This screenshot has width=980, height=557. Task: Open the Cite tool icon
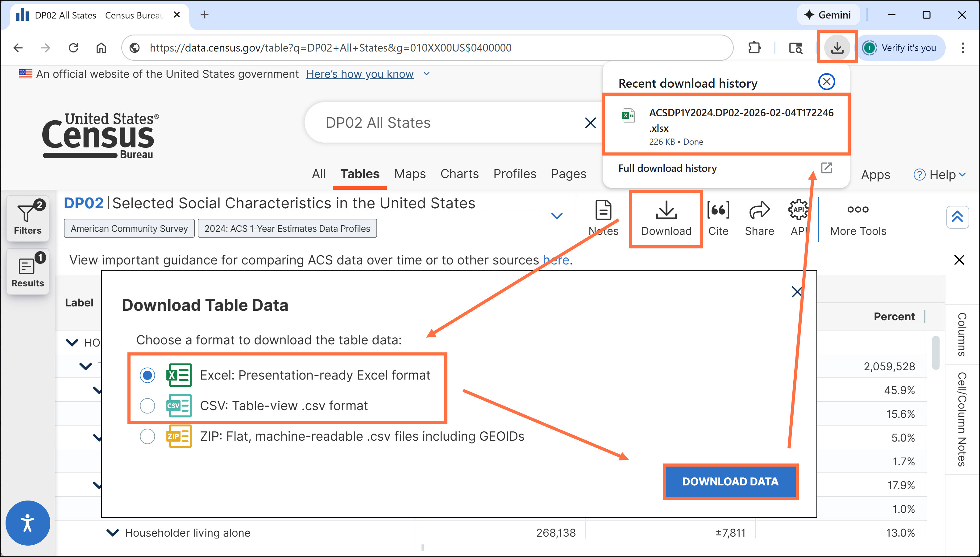coord(718,210)
